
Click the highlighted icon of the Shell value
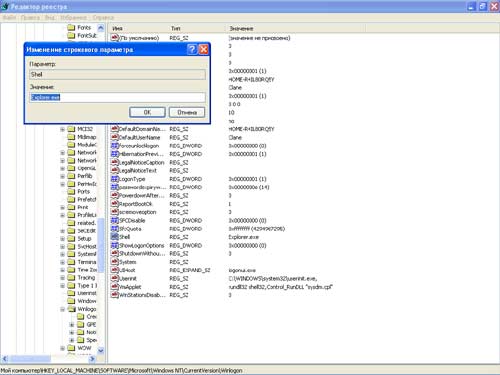point(115,237)
